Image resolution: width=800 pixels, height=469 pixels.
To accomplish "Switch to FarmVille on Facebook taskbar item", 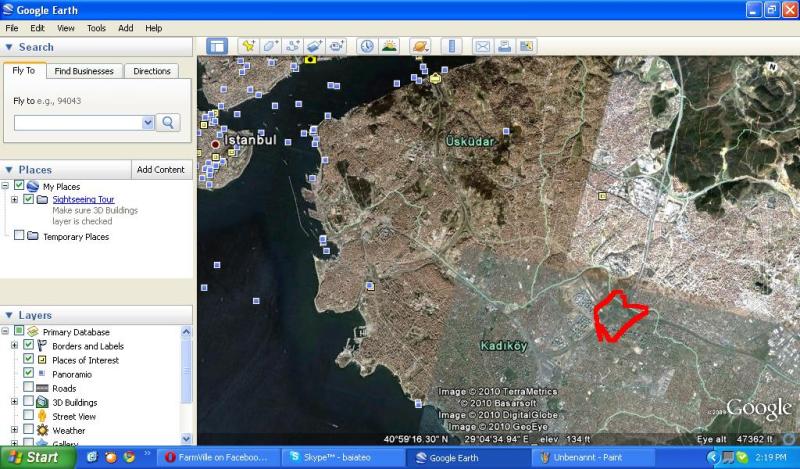I will click(217, 457).
